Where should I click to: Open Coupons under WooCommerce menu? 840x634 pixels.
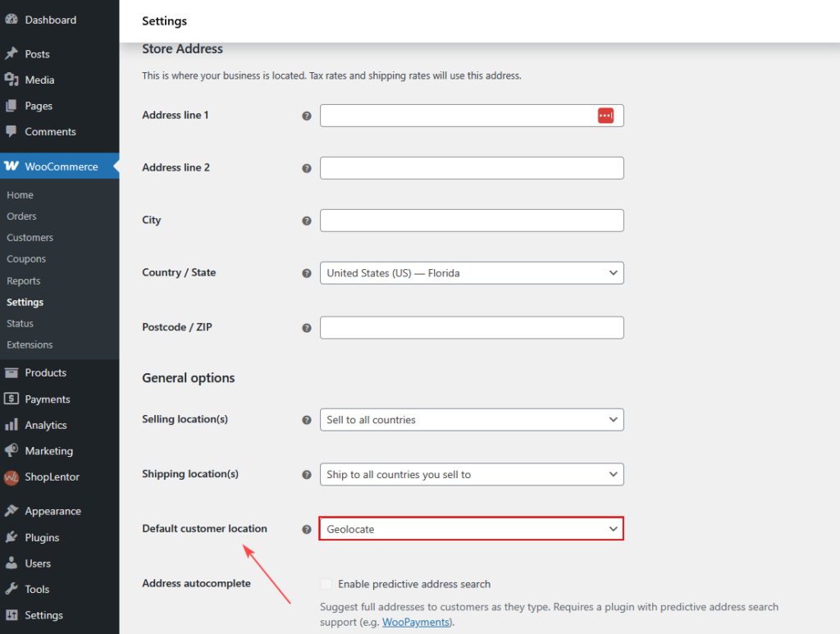click(x=26, y=259)
